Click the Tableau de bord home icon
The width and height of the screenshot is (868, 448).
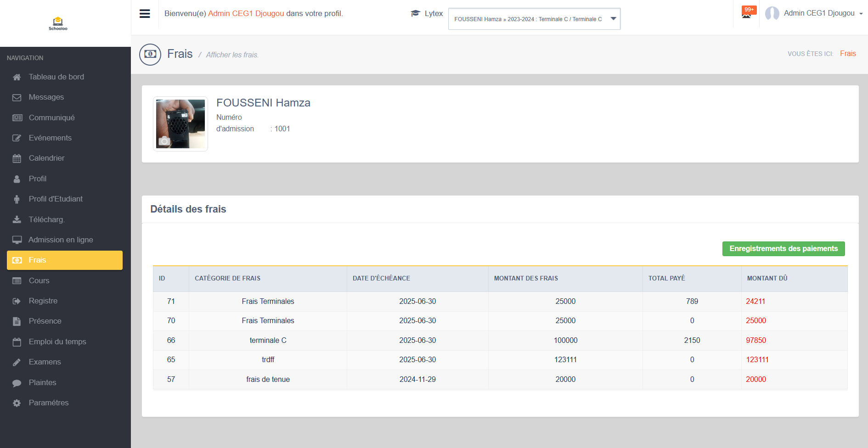point(17,77)
